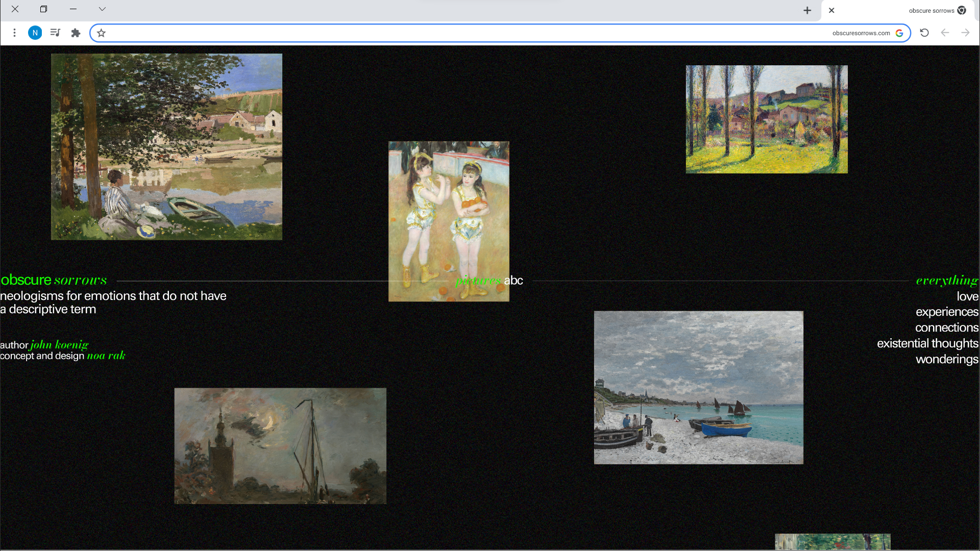Screen dimensions: 980x551
Task: Open the circus girls painting thumbnail
Action: point(448,204)
